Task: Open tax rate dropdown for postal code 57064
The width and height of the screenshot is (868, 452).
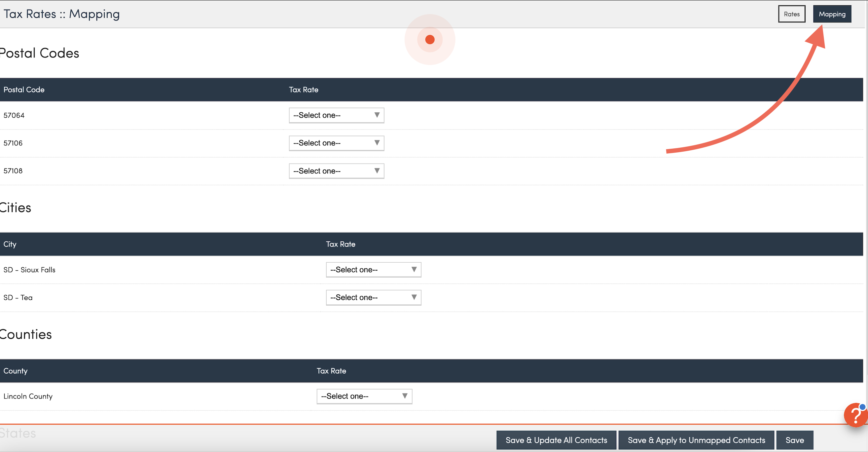Action: 336,115
